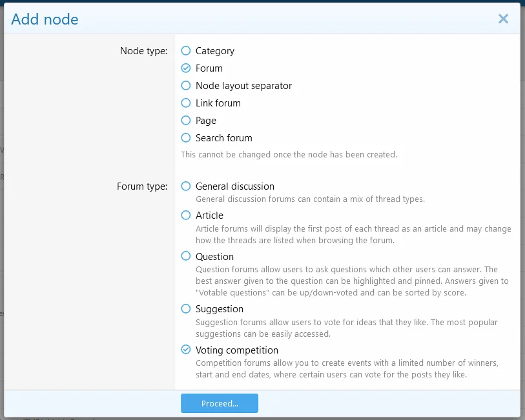Select the Page node type

(186, 121)
